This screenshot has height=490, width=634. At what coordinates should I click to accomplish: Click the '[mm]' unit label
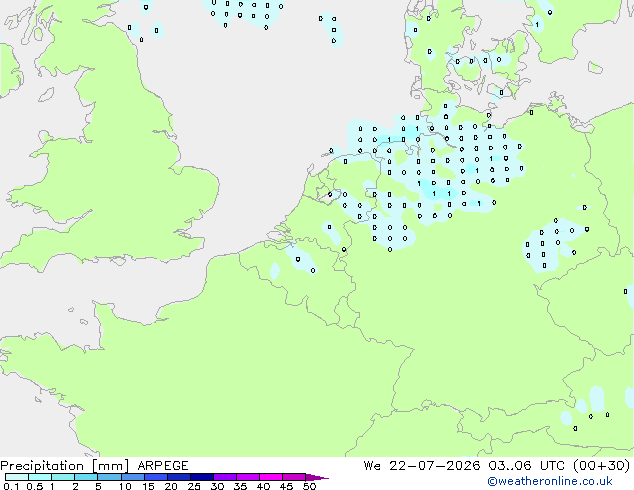click(x=110, y=466)
